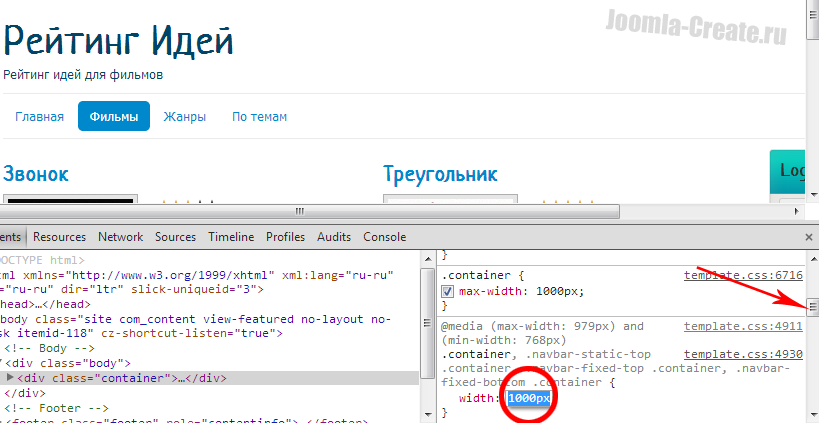Image resolution: width=819 pixels, height=423 pixels.
Task: Click the page horizontal scrollbar thumb
Action: coord(297,211)
